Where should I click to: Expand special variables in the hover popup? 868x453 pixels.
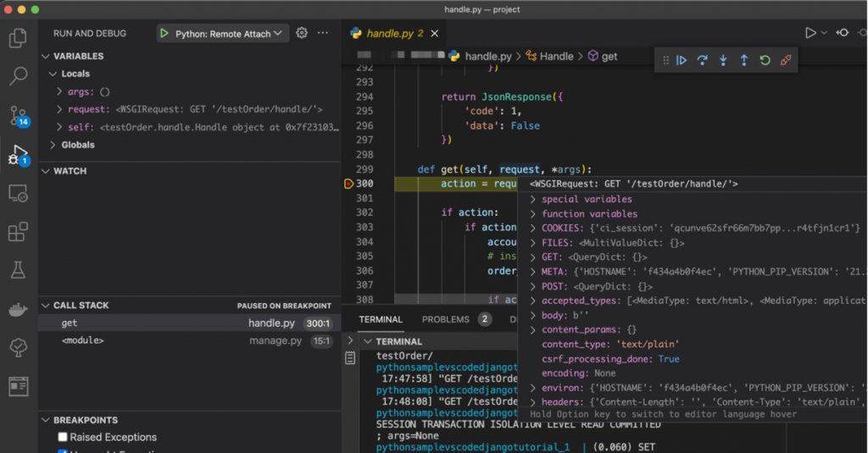[532, 199]
